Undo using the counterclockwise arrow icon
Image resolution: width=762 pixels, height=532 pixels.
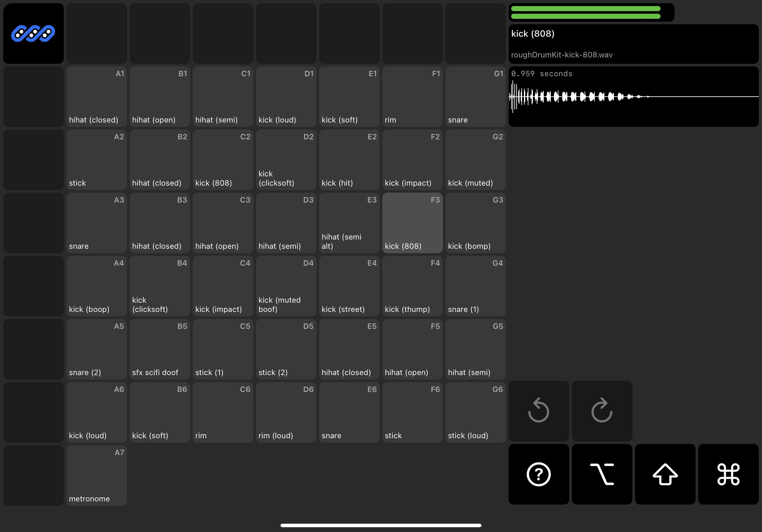pos(538,411)
